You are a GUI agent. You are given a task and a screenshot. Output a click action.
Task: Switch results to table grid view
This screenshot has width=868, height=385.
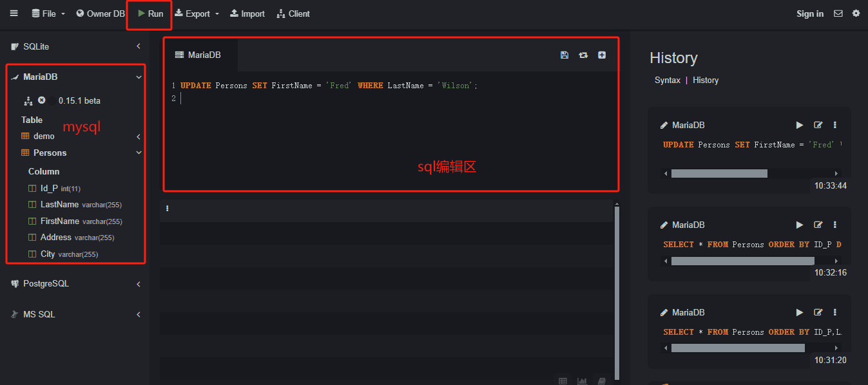click(x=563, y=381)
